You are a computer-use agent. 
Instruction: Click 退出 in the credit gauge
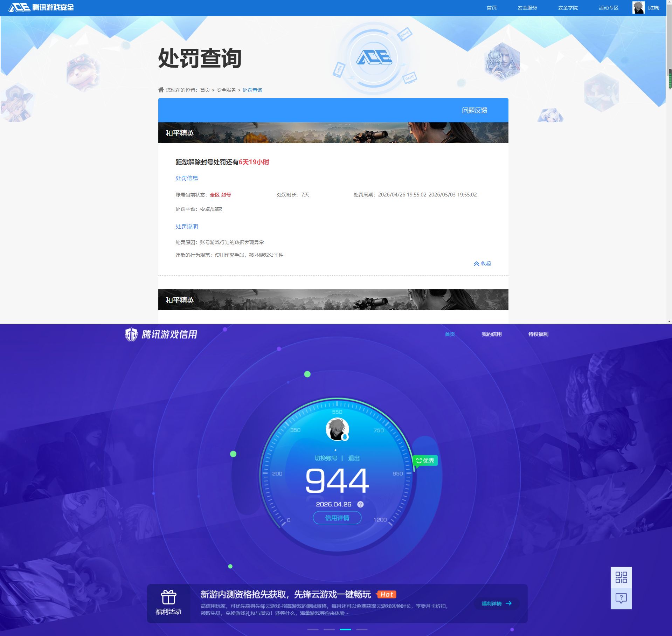[x=354, y=458]
